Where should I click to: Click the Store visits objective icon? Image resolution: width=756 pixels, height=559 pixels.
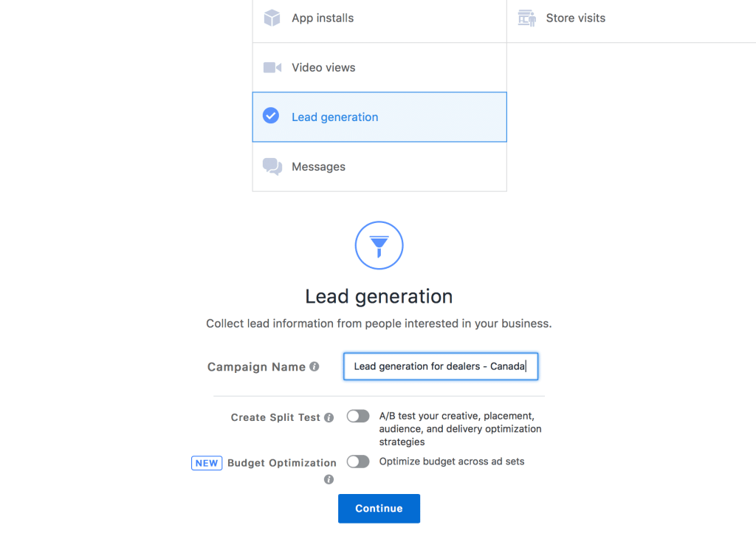click(x=527, y=18)
